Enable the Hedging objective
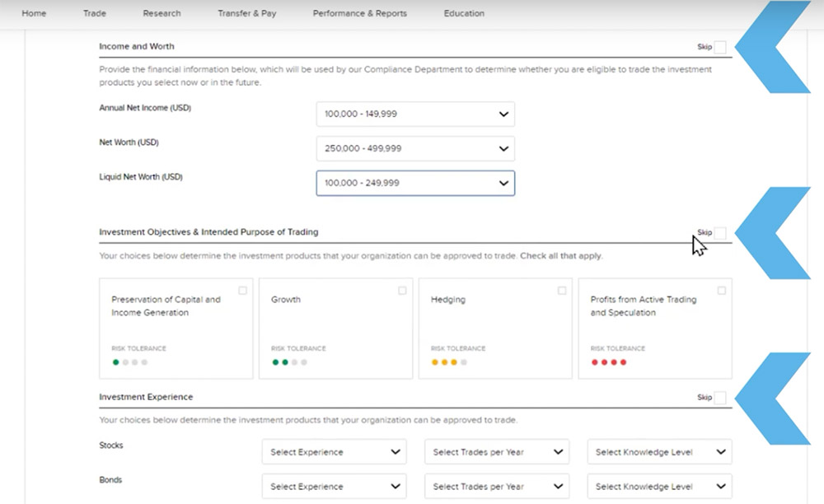 pyautogui.click(x=561, y=290)
